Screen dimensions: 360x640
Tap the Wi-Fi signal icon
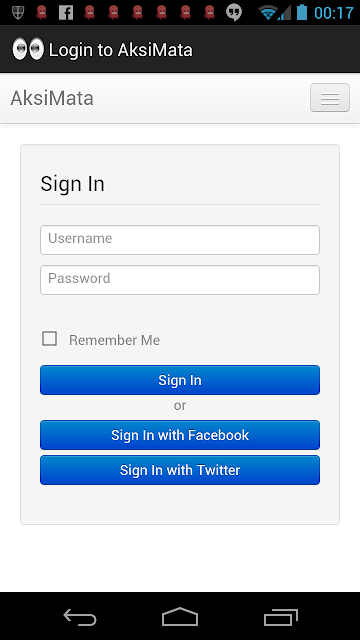pos(267,13)
